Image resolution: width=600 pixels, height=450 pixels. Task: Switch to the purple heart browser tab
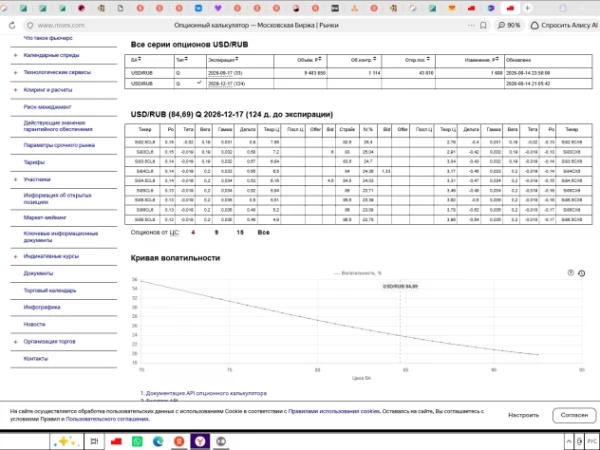pos(218,8)
